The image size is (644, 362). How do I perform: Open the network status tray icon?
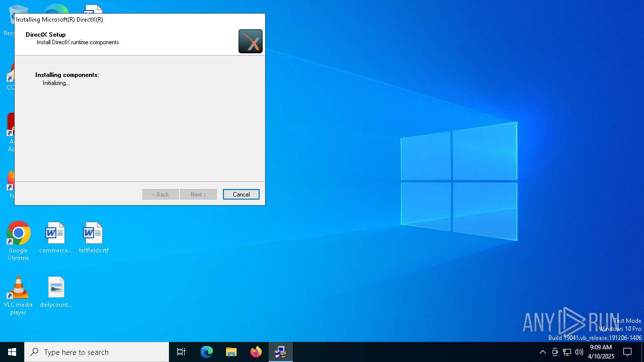click(567, 352)
